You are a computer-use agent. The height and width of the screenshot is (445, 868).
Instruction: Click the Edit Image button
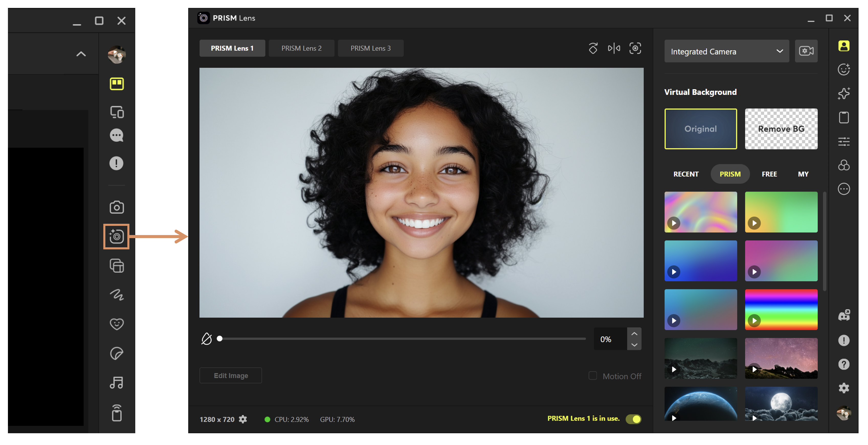(231, 375)
